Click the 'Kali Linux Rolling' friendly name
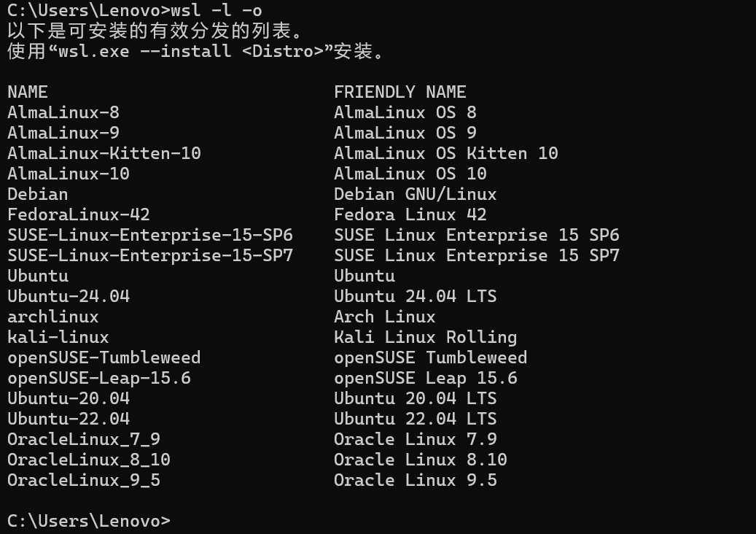The width and height of the screenshot is (756, 534). [425, 337]
